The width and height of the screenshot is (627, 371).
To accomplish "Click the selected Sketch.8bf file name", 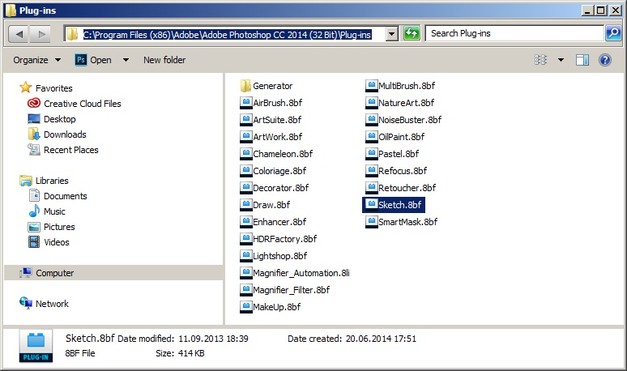I will click(400, 205).
